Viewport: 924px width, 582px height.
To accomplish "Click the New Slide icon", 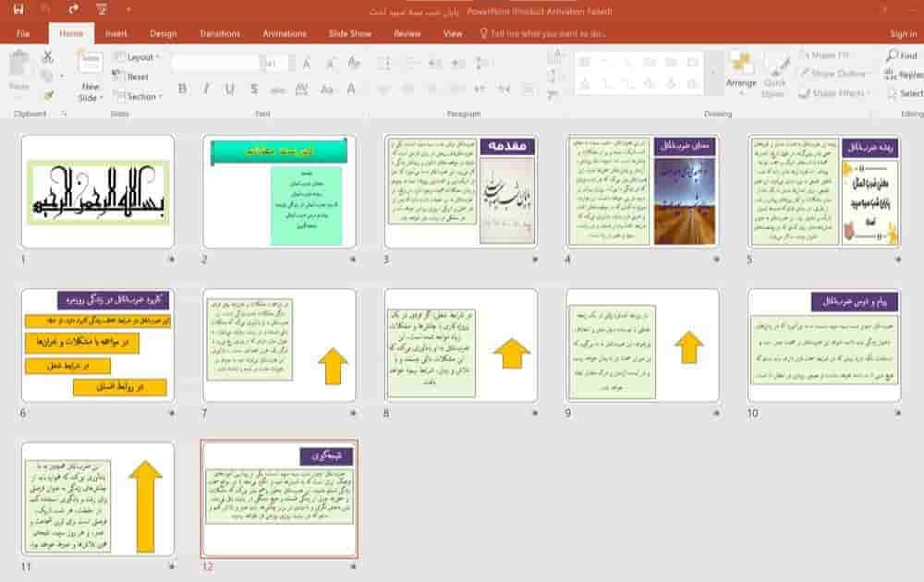I will point(90,64).
